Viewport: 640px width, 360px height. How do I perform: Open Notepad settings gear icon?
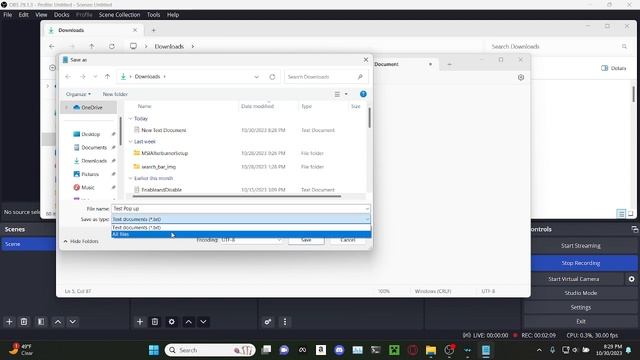[521, 77]
